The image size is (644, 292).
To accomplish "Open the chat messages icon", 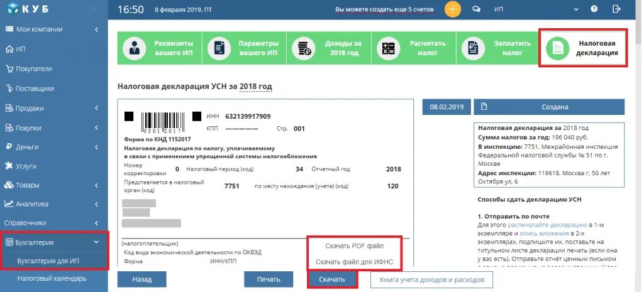I will (477, 9).
